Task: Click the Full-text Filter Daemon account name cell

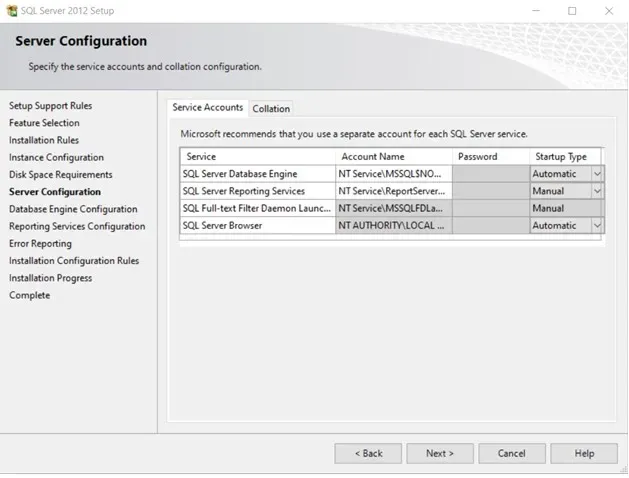Action: point(394,208)
